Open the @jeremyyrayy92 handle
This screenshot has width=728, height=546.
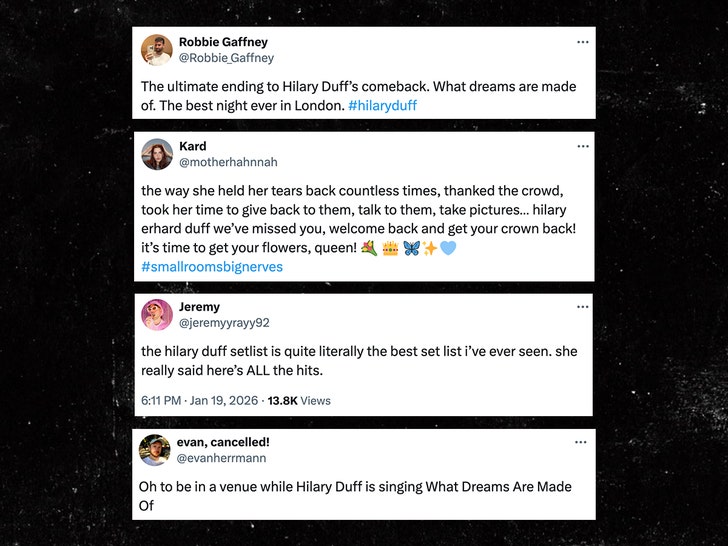(x=224, y=323)
